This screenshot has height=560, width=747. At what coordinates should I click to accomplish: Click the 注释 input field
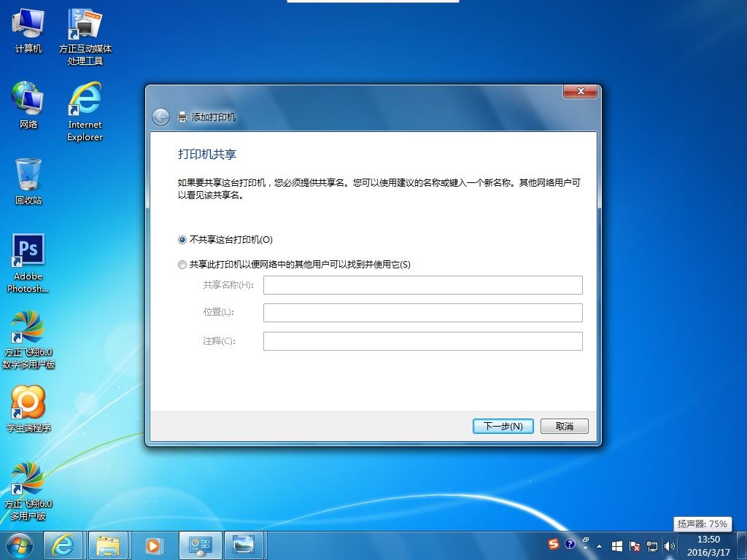[x=423, y=341]
